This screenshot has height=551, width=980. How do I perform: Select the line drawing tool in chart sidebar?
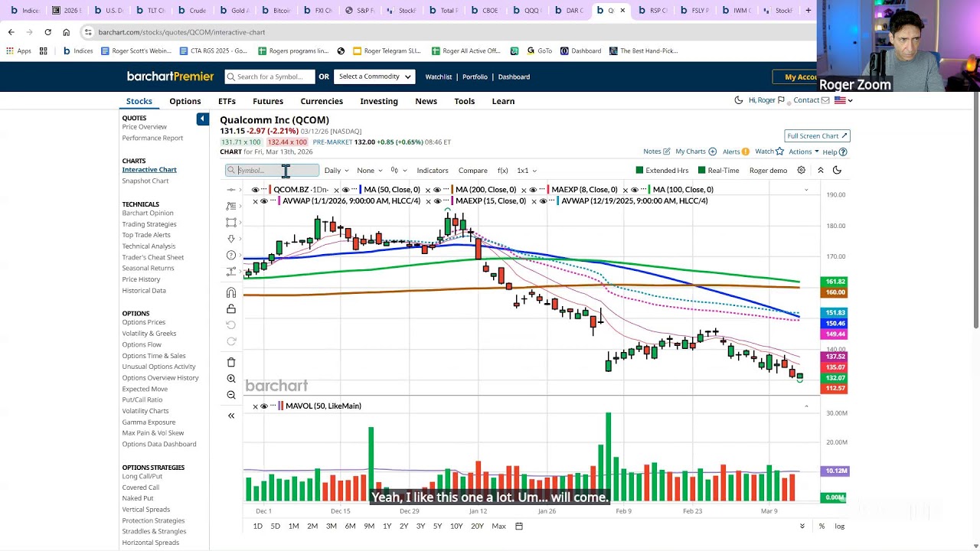click(x=231, y=190)
